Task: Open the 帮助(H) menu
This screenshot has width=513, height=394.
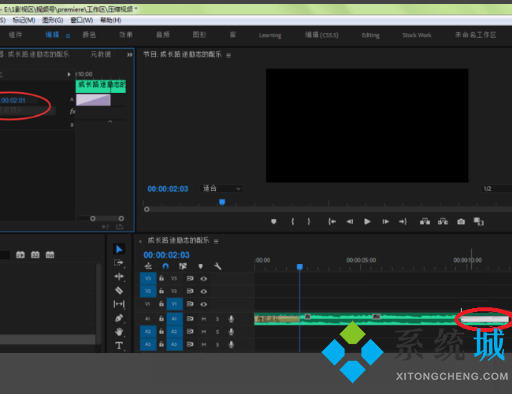Action: tap(111, 20)
